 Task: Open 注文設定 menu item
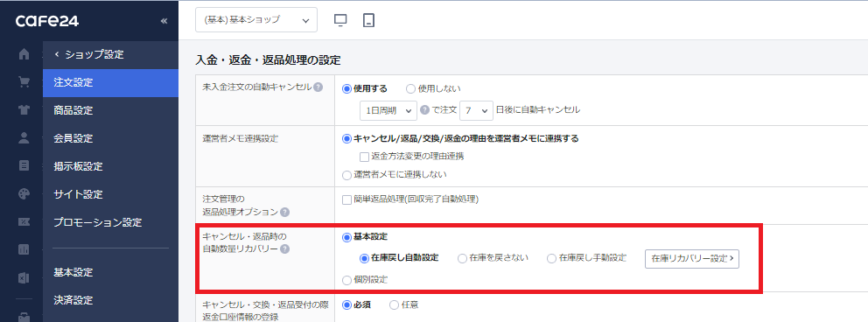111,82
